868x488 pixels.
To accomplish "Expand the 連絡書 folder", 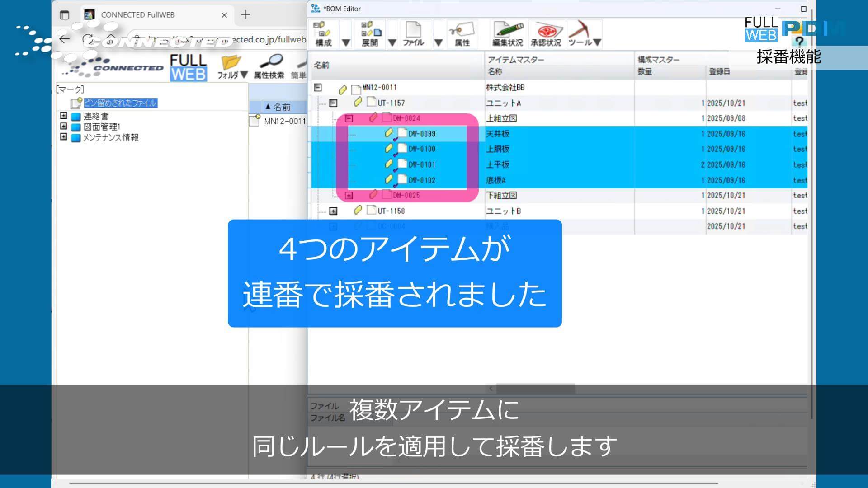I will pyautogui.click(x=63, y=116).
